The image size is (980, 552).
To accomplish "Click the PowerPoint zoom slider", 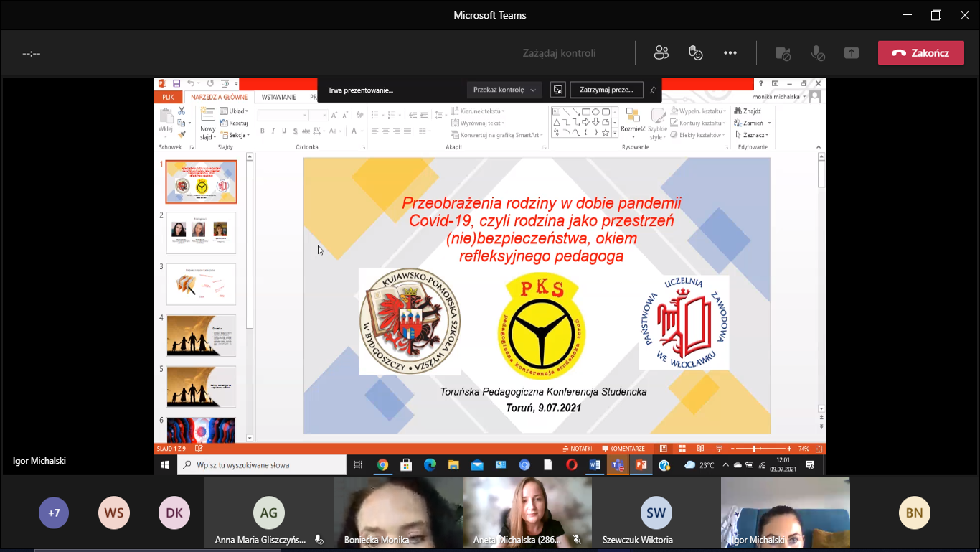I will tap(760, 449).
